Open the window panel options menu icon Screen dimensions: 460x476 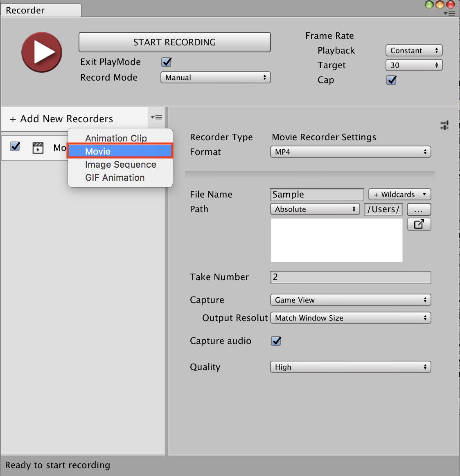click(449, 13)
